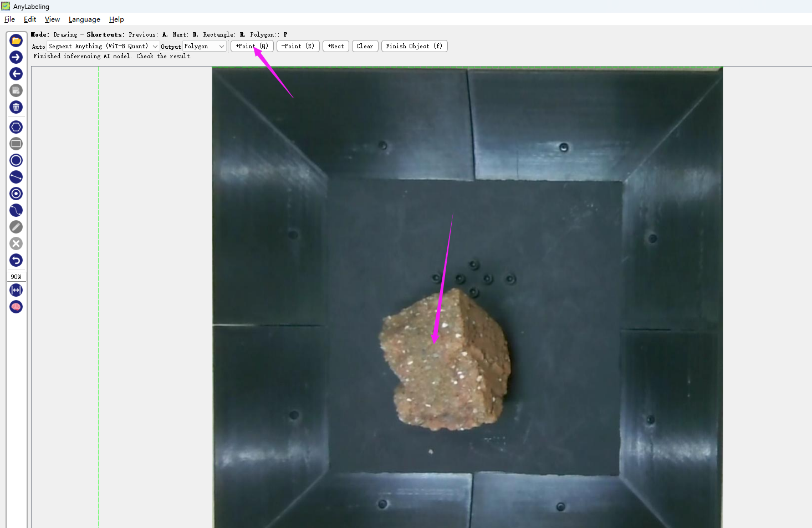Click the fit width icon
This screenshot has height=528, width=812.
click(16, 290)
